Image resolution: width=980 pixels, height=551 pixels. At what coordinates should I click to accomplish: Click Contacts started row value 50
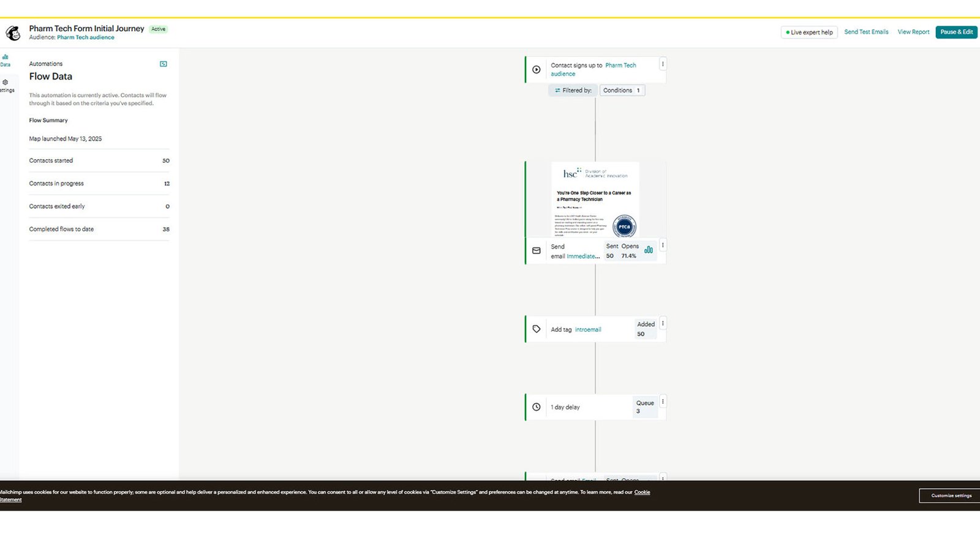(166, 160)
